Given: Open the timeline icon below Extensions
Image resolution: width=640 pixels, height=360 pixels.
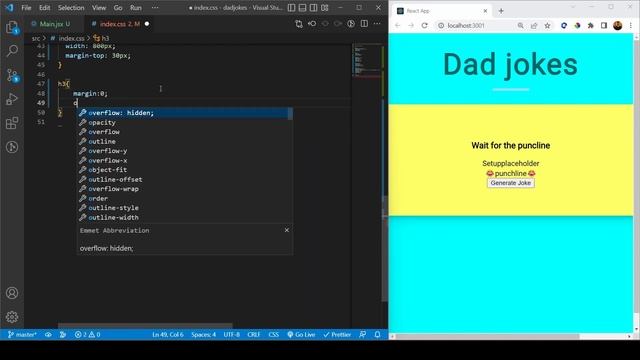Looking at the screenshot, I should coord(12,147).
